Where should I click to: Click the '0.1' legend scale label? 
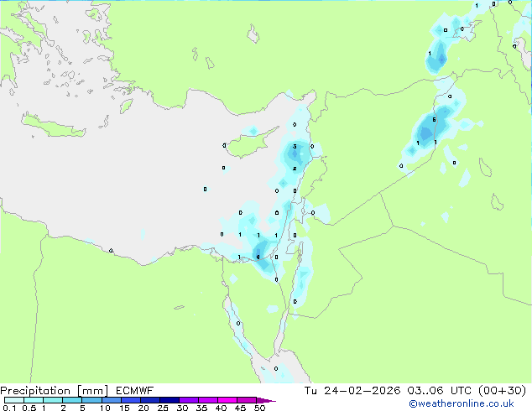click(x=9, y=408)
